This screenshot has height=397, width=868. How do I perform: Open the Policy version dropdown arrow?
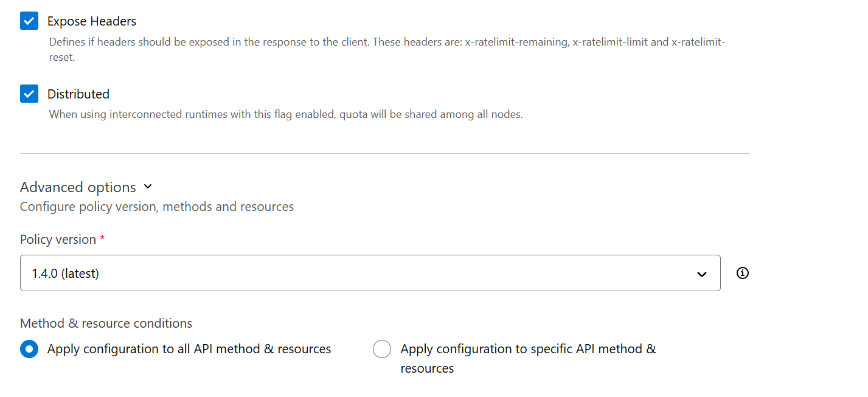pyautogui.click(x=701, y=274)
